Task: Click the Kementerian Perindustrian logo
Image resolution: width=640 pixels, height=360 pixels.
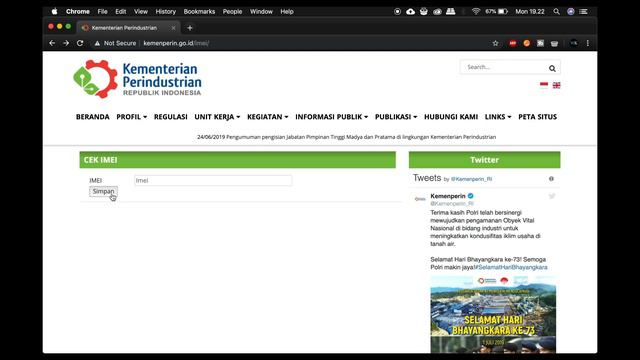Action: pyautogui.click(x=137, y=79)
